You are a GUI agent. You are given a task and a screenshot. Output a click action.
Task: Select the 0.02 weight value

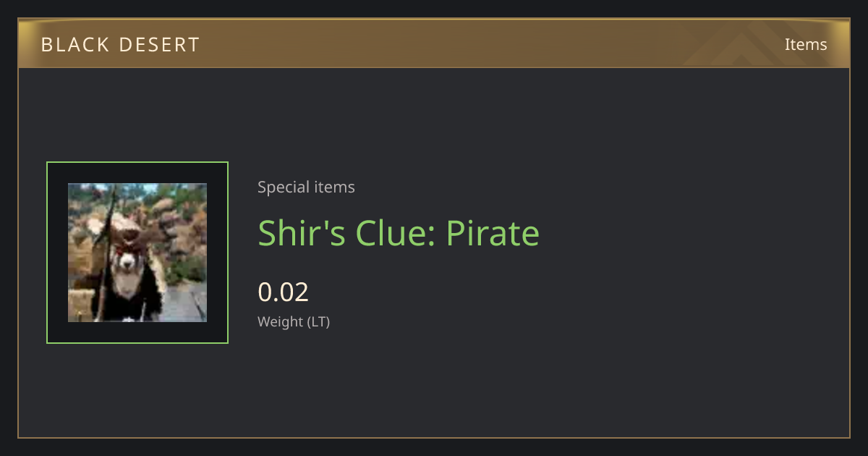[x=284, y=292]
